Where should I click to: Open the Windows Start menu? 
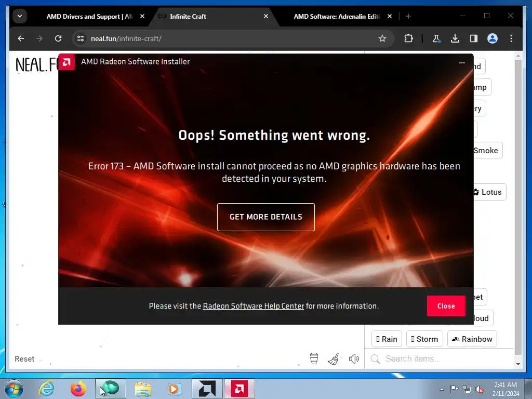click(x=14, y=389)
